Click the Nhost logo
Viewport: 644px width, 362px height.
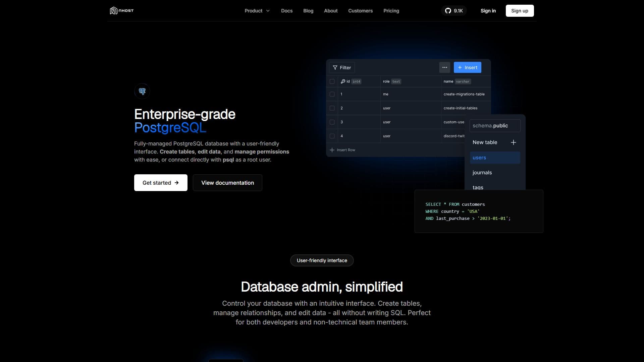(121, 11)
